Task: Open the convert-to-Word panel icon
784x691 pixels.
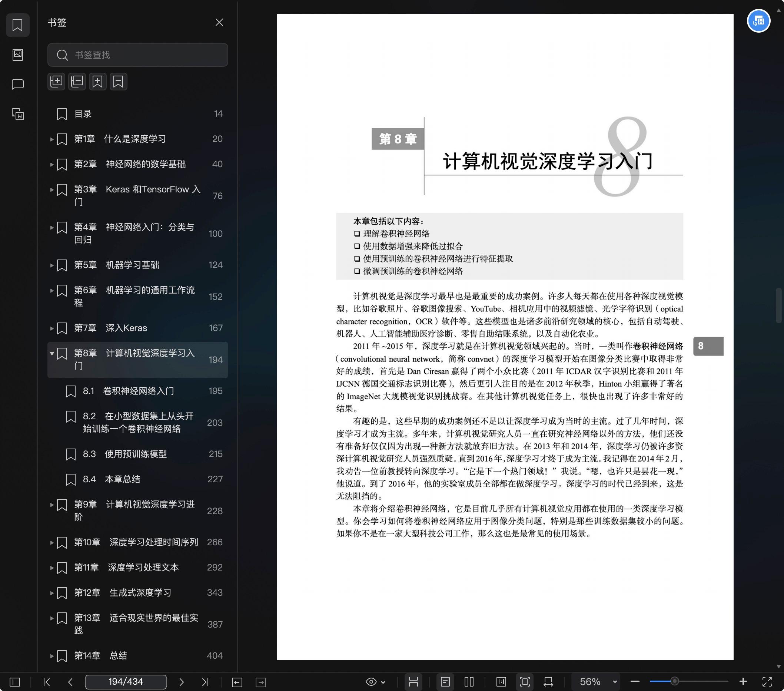Action: coord(18,114)
